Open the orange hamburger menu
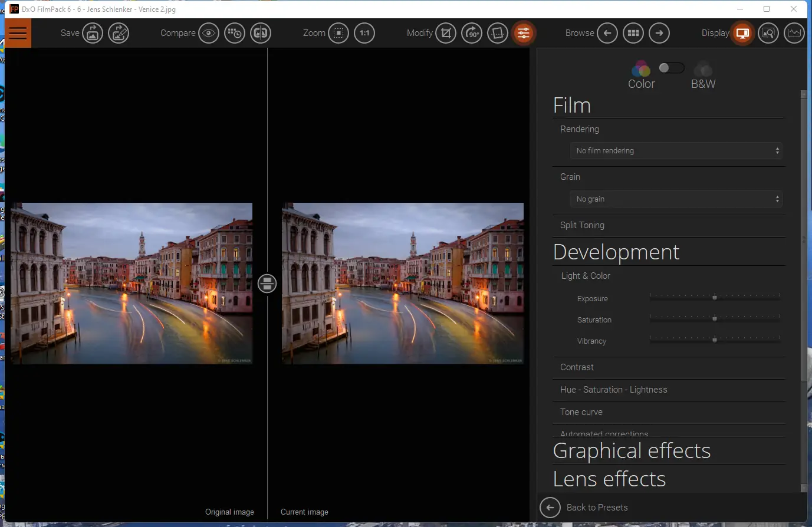 tap(18, 33)
